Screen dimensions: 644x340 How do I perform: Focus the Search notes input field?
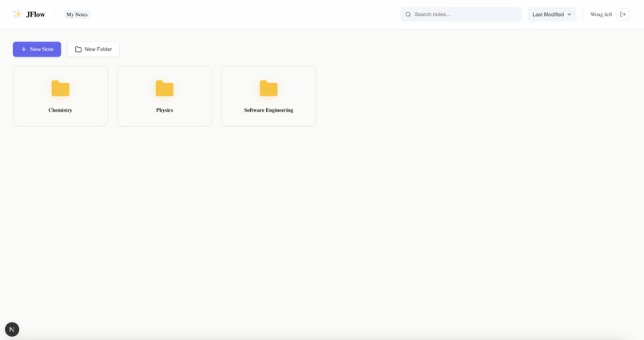[x=461, y=14]
